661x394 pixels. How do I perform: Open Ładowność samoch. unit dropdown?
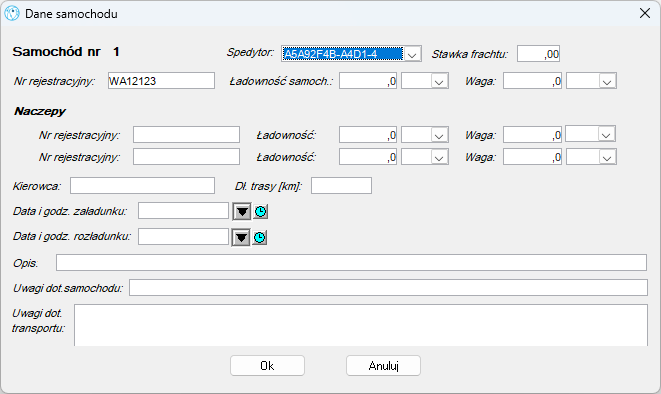coord(439,81)
